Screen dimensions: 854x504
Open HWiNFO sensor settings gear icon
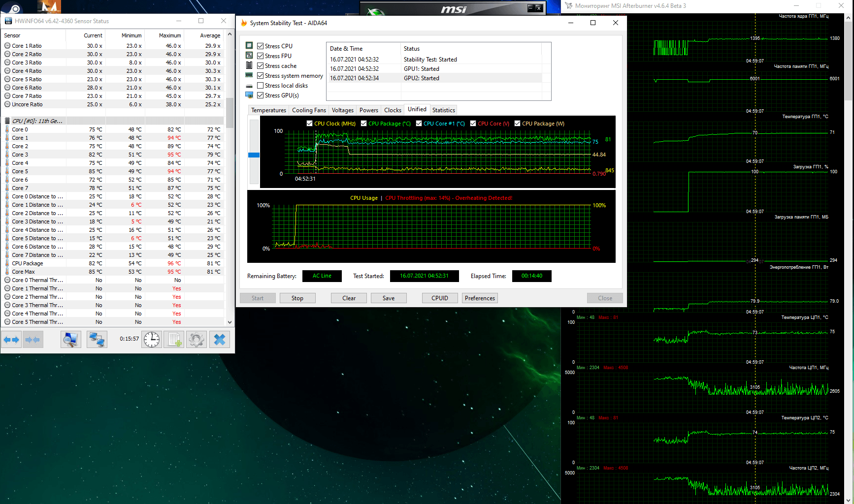click(197, 340)
